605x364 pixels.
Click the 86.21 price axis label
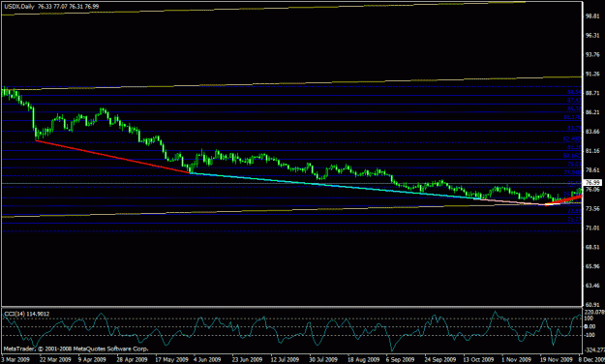(x=592, y=112)
